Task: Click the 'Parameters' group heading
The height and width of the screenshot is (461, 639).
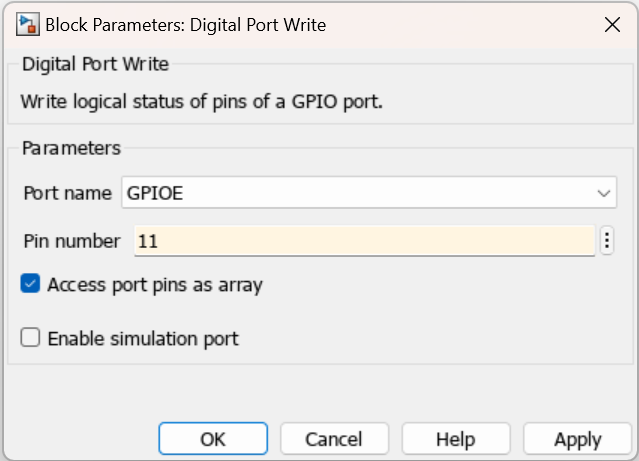Action: (x=71, y=148)
